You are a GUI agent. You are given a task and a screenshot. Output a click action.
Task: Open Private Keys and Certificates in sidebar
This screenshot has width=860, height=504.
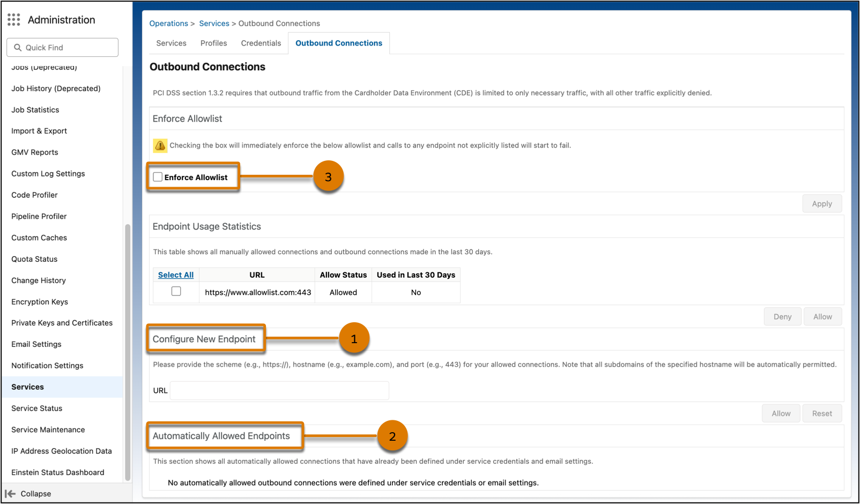pos(62,323)
